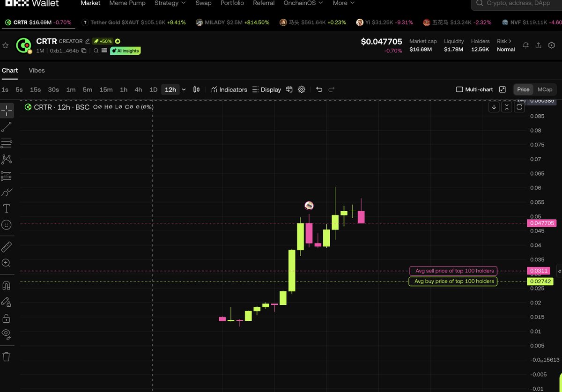Switch to the Chart tab
This screenshot has height=392, width=562.
pos(10,70)
